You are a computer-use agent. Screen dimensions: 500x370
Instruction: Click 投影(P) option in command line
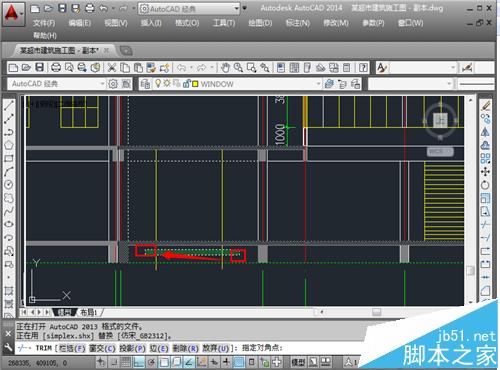pyautogui.click(x=132, y=349)
